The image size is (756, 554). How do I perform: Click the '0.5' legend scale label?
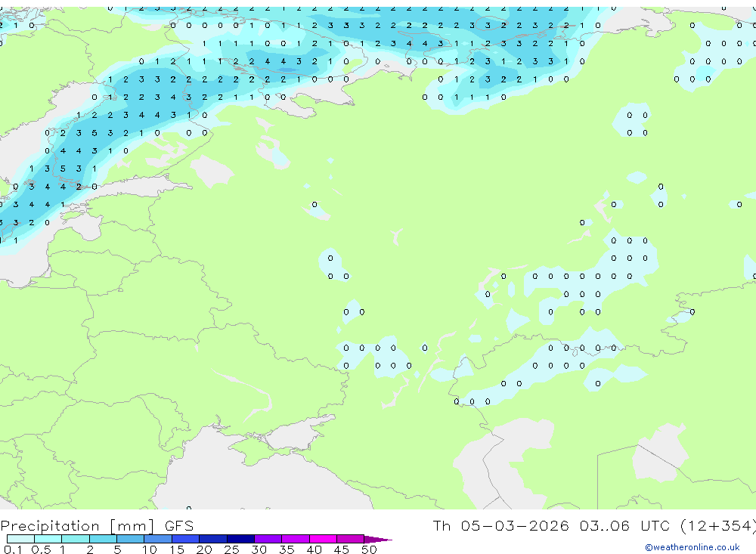41,549
